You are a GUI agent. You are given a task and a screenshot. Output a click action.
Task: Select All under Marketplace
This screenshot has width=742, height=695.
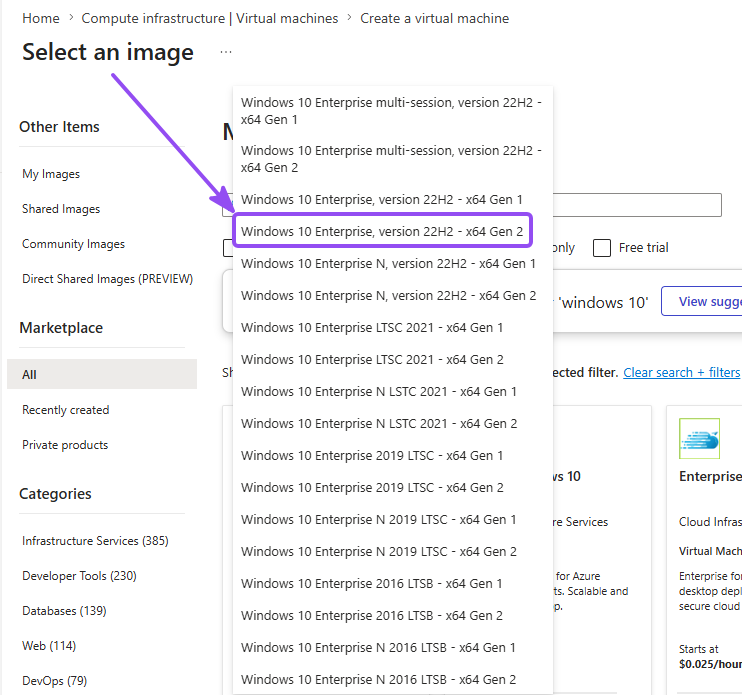tap(102, 374)
